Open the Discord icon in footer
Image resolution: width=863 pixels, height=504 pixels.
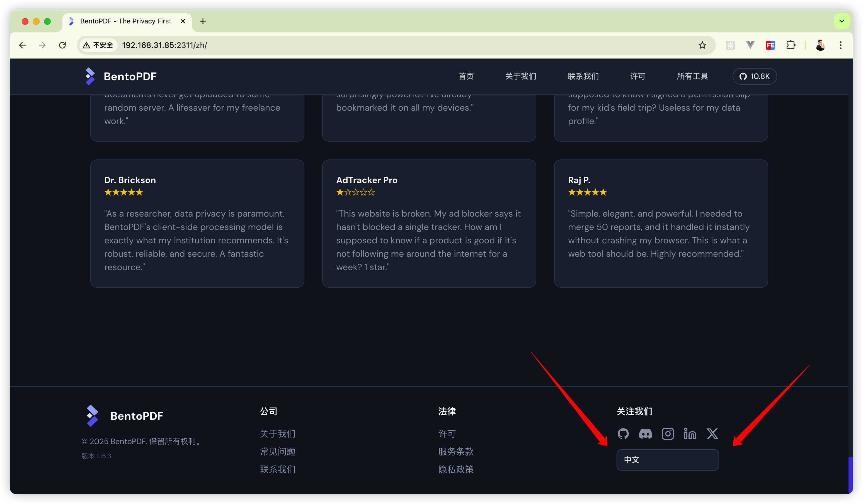645,434
